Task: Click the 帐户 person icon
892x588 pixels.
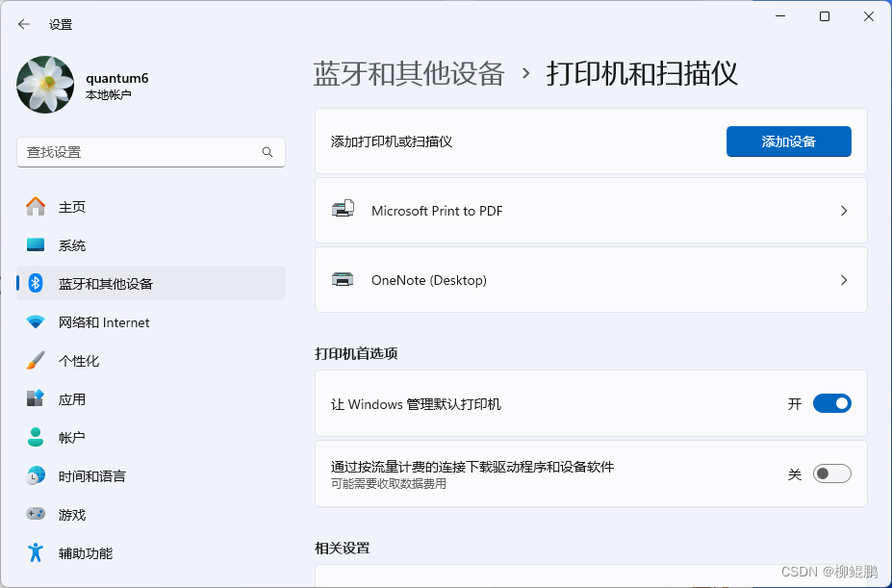Action: (x=36, y=437)
